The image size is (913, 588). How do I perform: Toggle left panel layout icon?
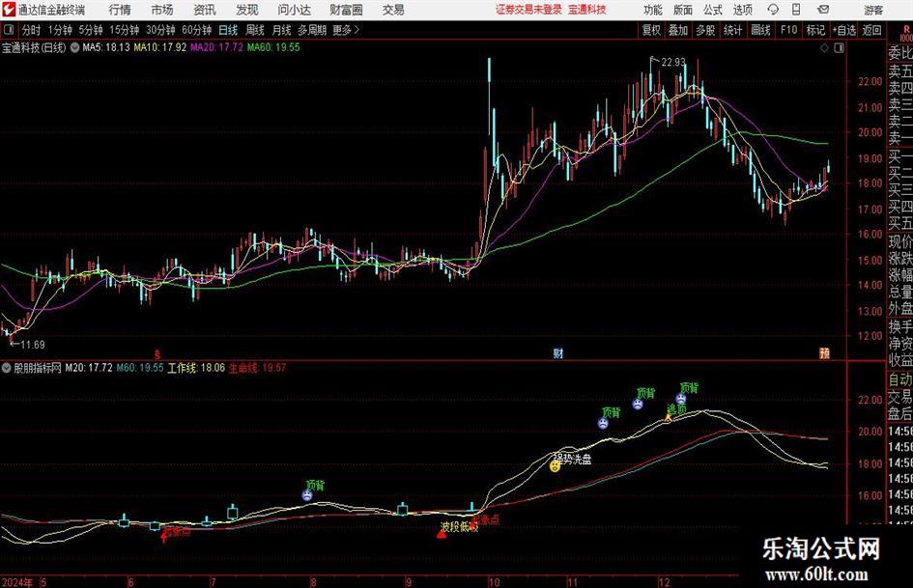8,30
